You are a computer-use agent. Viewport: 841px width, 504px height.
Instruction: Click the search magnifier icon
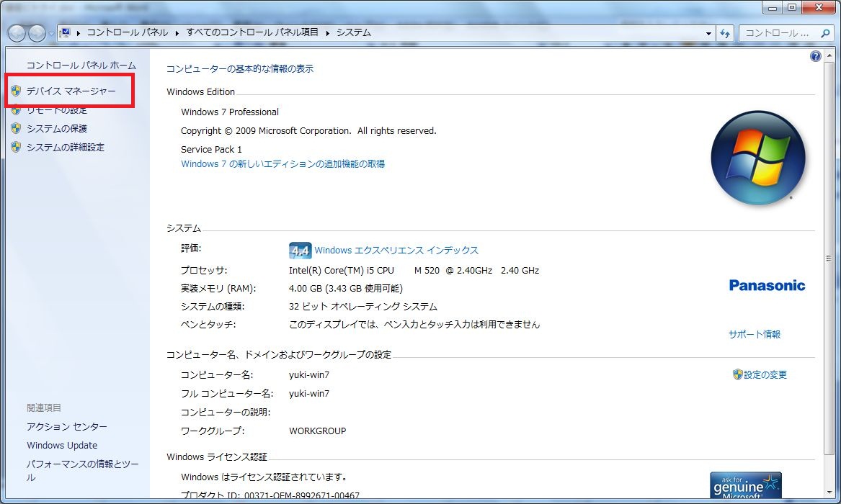(x=825, y=33)
